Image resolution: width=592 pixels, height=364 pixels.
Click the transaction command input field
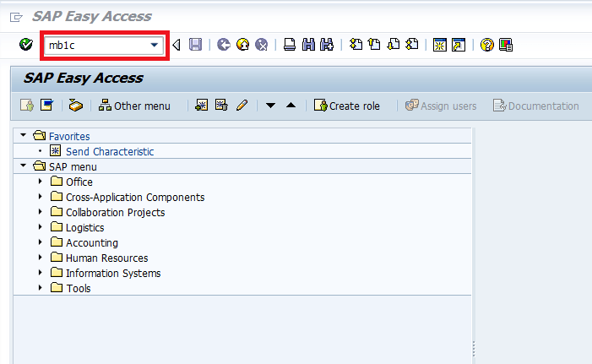pos(95,45)
